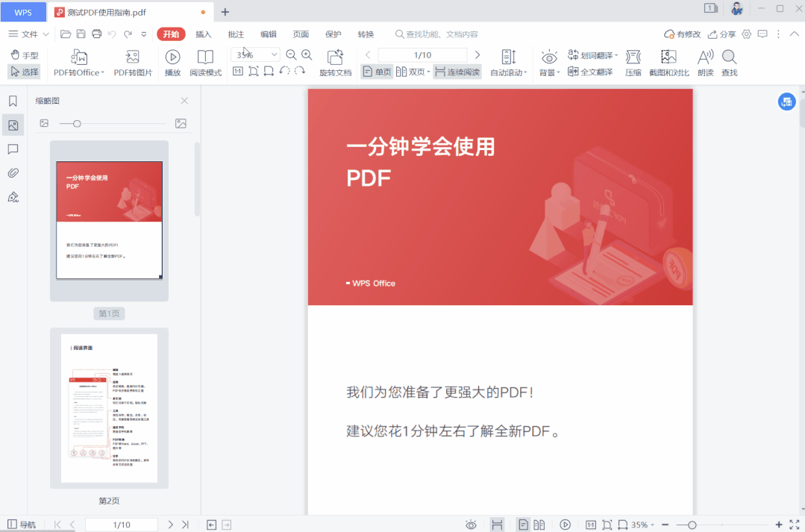Switch to the 保护 ribbon tab
Screen dimensions: 805x532
click(332, 34)
